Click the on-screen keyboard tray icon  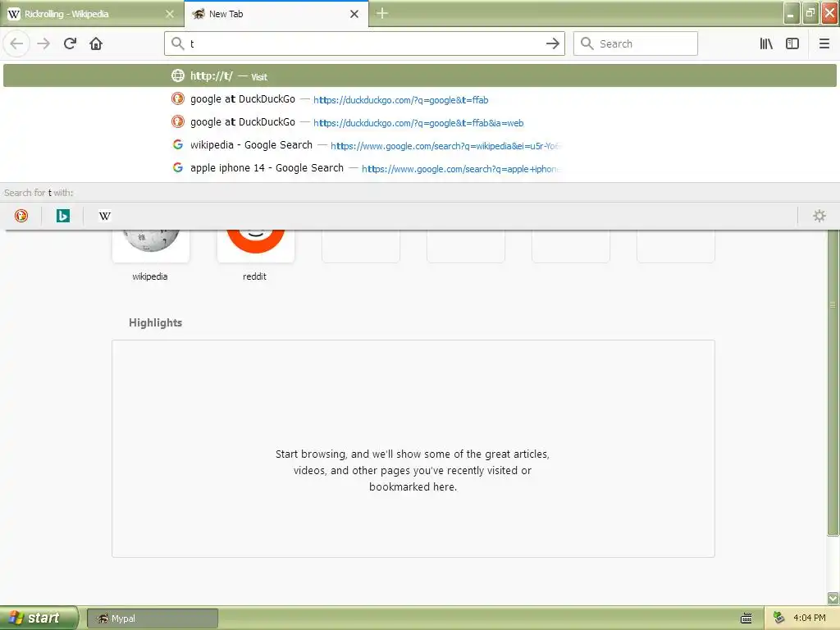coord(746,619)
